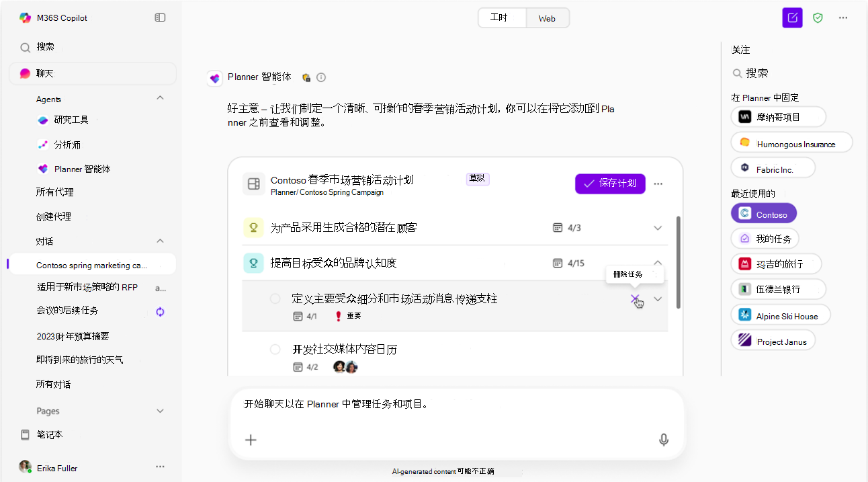Expand the 定义主要受众细分 task details
Image resolution: width=868 pixels, height=482 pixels.
[x=658, y=298]
